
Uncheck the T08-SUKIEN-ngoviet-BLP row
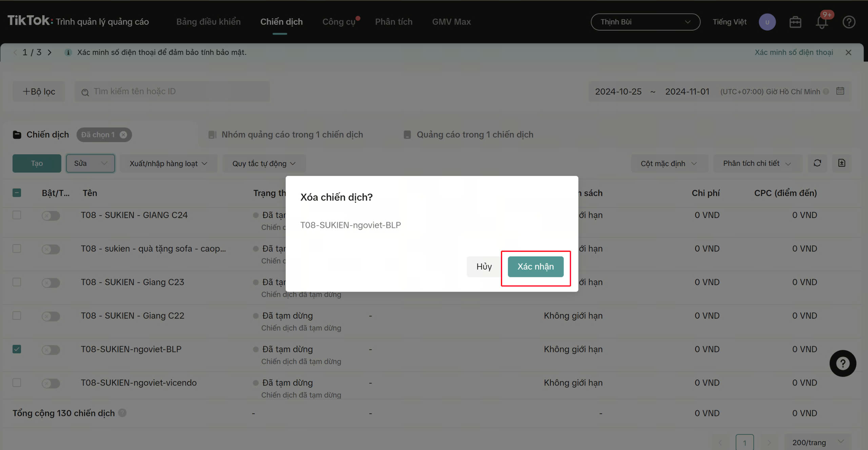17,349
